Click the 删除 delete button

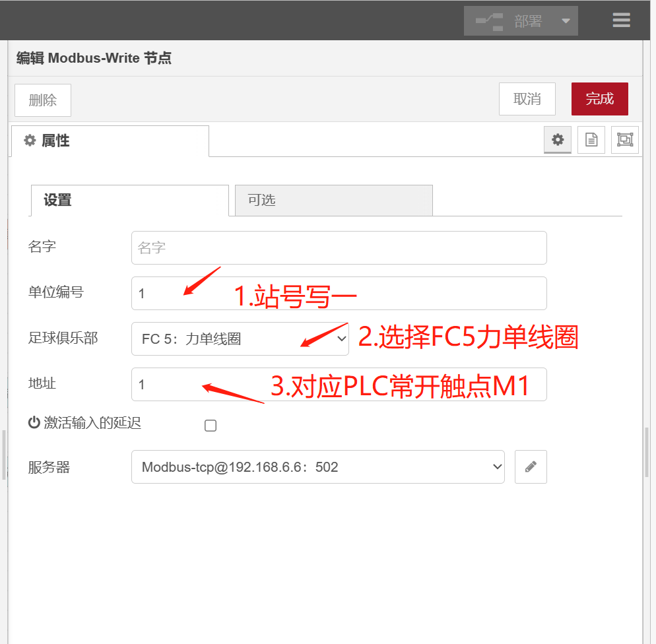tap(43, 100)
